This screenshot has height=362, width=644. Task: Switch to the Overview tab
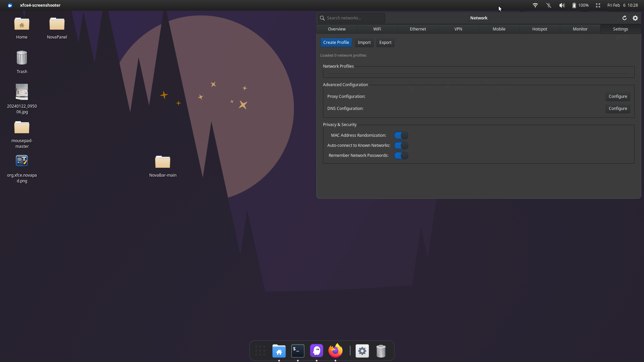point(337,29)
